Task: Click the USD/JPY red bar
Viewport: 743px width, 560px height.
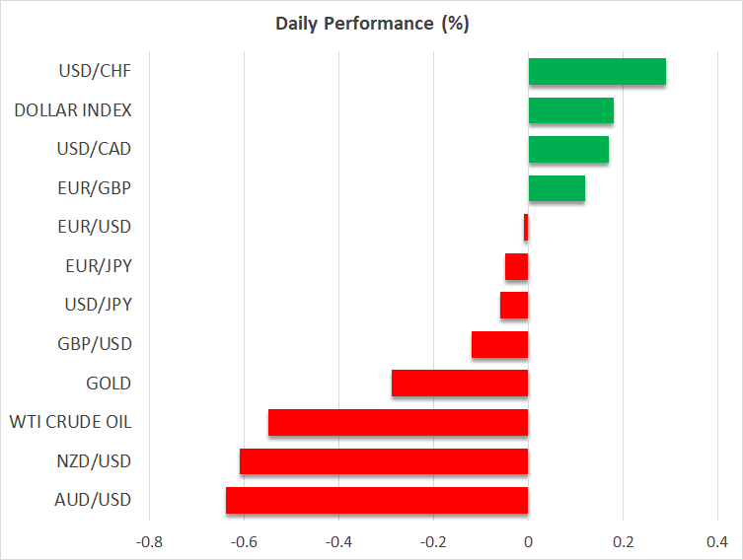Action: (514, 306)
